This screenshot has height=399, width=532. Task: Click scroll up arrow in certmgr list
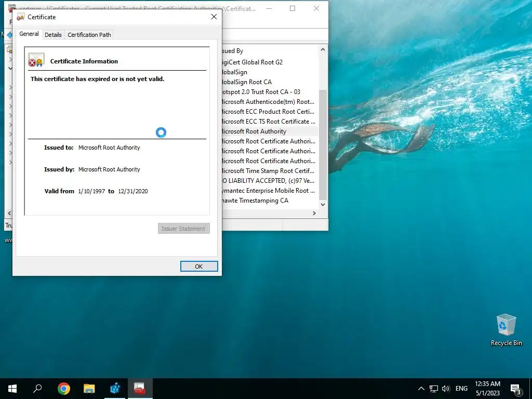click(323, 49)
